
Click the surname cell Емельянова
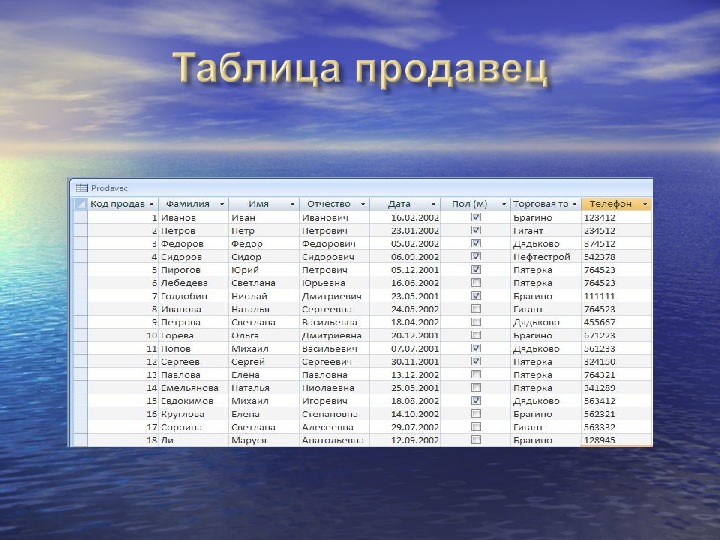pyautogui.click(x=193, y=388)
